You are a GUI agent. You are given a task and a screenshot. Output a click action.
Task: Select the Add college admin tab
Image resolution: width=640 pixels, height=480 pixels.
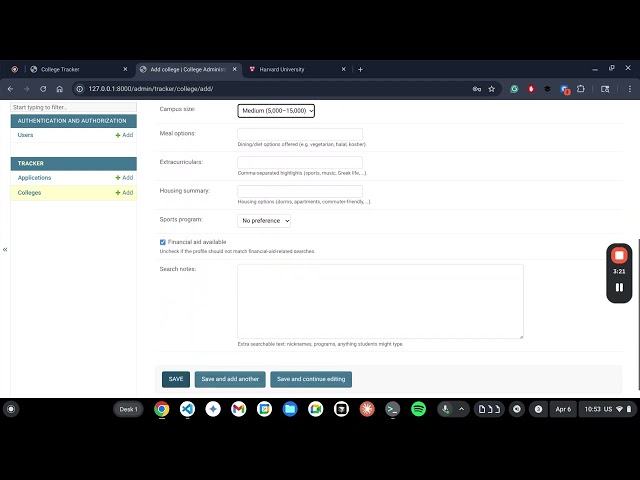point(189,69)
